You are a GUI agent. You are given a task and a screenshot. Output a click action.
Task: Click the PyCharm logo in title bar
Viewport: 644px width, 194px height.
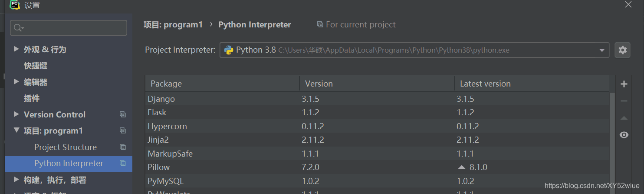[15, 5]
